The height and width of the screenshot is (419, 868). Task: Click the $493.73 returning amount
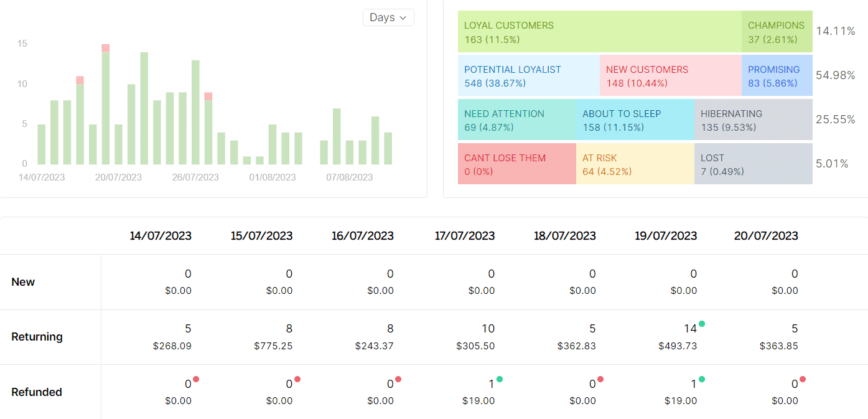pyautogui.click(x=678, y=346)
